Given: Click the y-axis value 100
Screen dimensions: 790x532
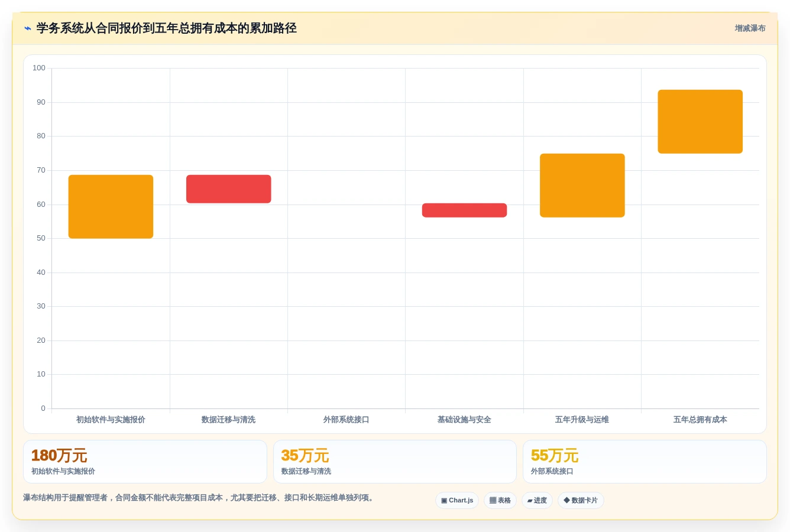Looking at the screenshot, I should (39, 68).
